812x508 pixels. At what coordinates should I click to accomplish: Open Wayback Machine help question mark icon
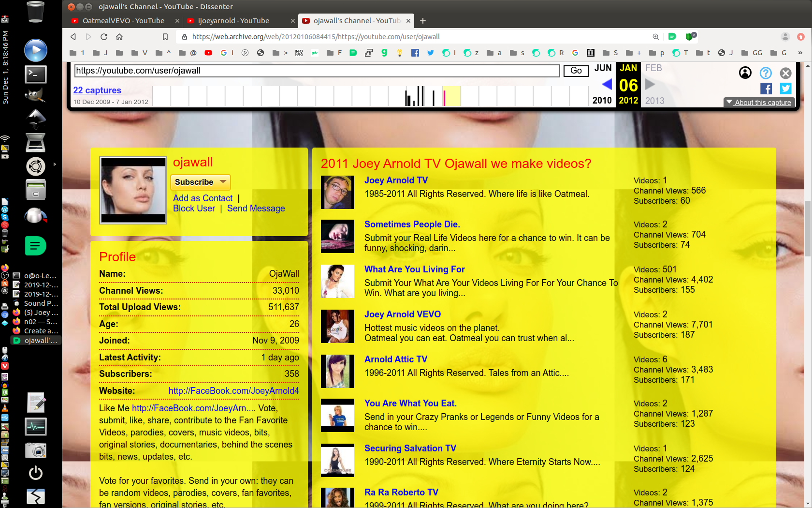pos(766,73)
